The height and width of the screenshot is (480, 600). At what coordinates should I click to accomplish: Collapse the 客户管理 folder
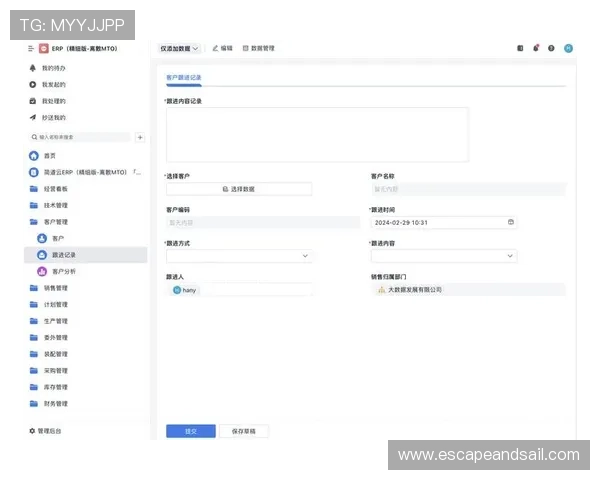point(49,222)
